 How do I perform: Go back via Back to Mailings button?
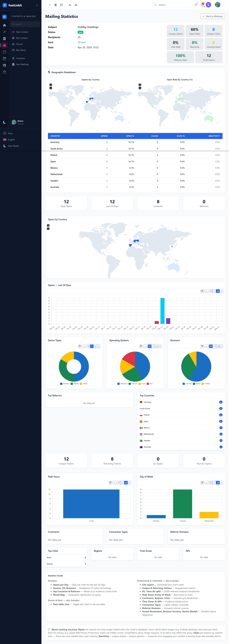pos(213,16)
